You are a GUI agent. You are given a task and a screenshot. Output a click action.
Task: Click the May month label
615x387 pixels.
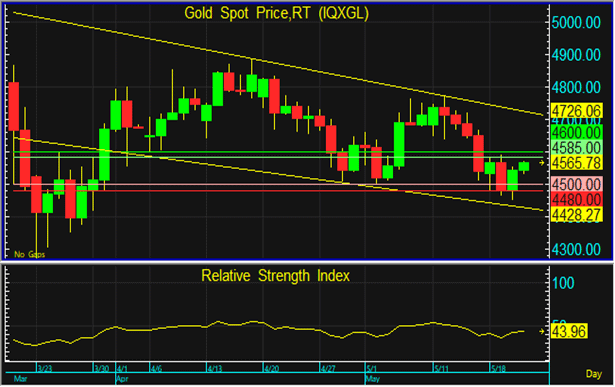coord(373,379)
